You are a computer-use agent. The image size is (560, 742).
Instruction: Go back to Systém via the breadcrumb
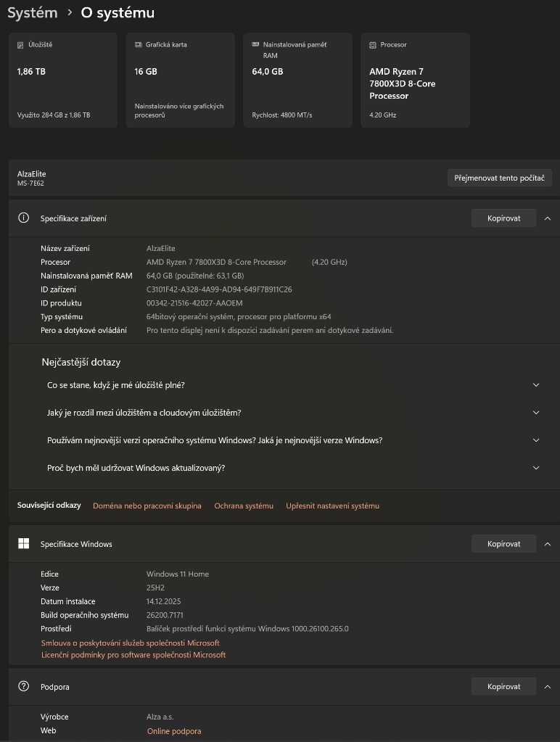(32, 13)
